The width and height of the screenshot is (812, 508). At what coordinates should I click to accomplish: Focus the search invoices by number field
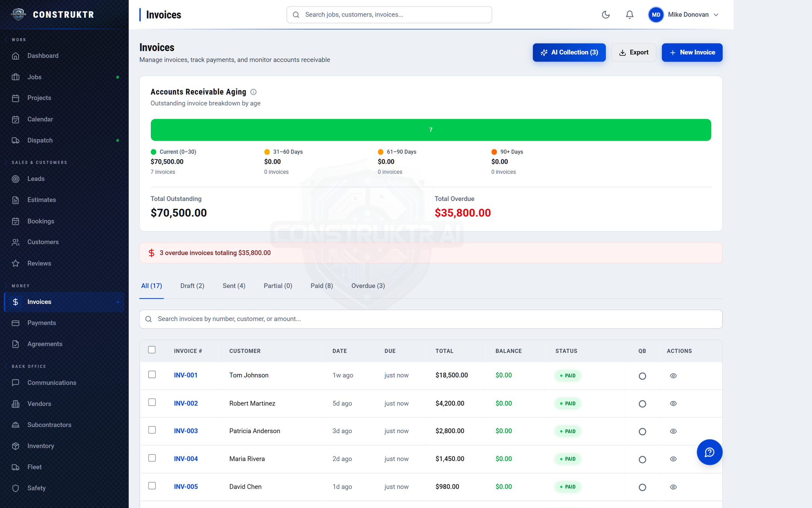coord(431,319)
